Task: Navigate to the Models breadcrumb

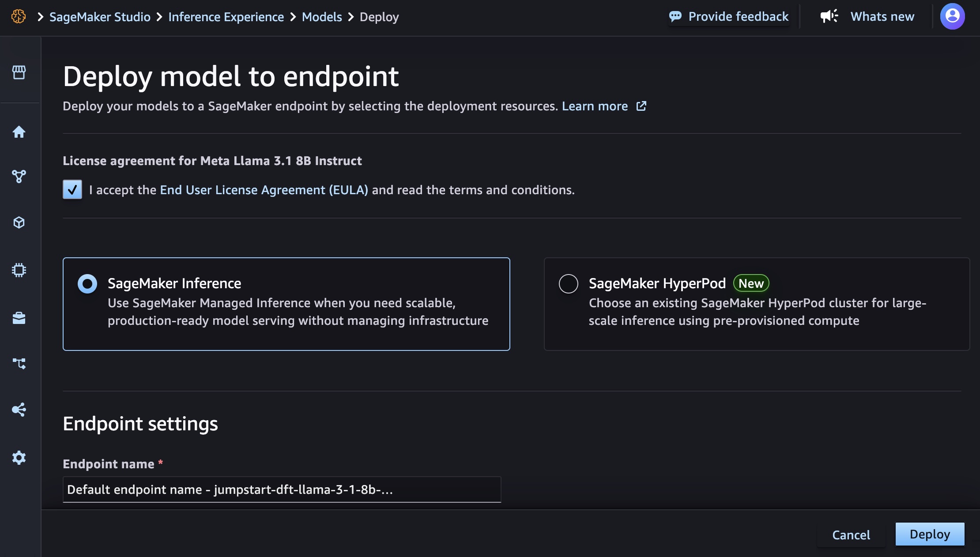Action: 322,17
